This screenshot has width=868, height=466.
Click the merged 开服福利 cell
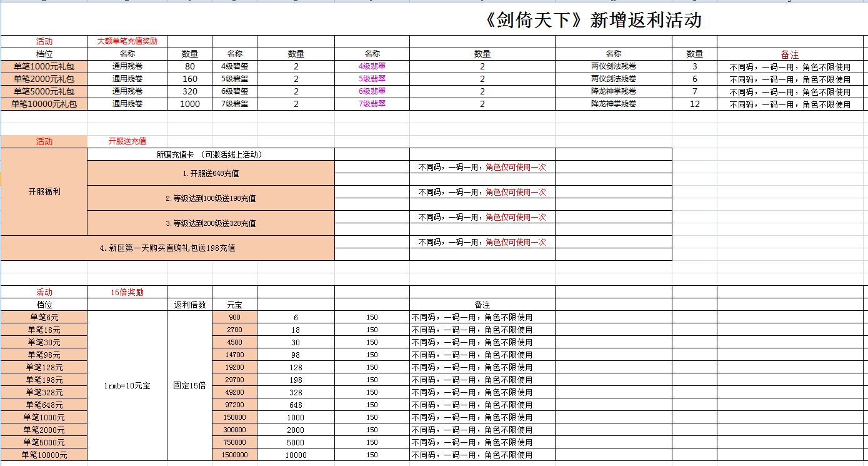[44, 191]
